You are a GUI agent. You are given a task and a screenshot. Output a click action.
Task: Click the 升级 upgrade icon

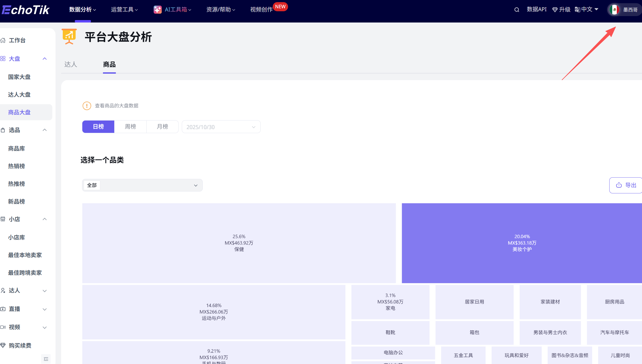pyautogui.click(x=555, y=9)
